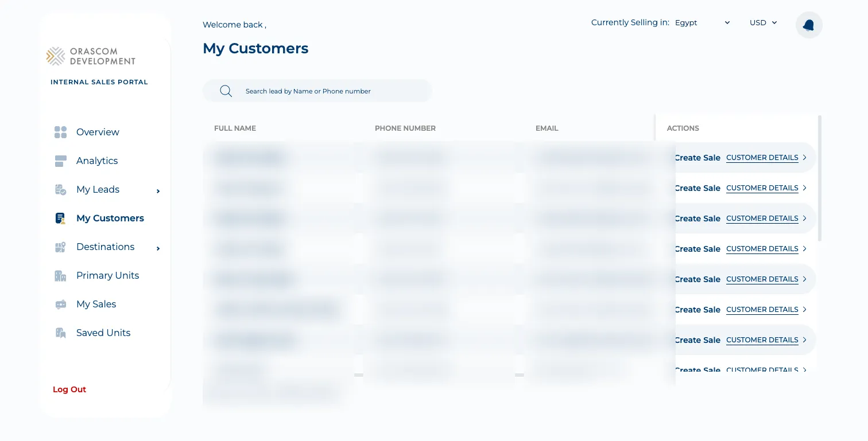Click Create Sale in sixth row
The height and width of the screenshot is (441, 868).
click(697, 310)
